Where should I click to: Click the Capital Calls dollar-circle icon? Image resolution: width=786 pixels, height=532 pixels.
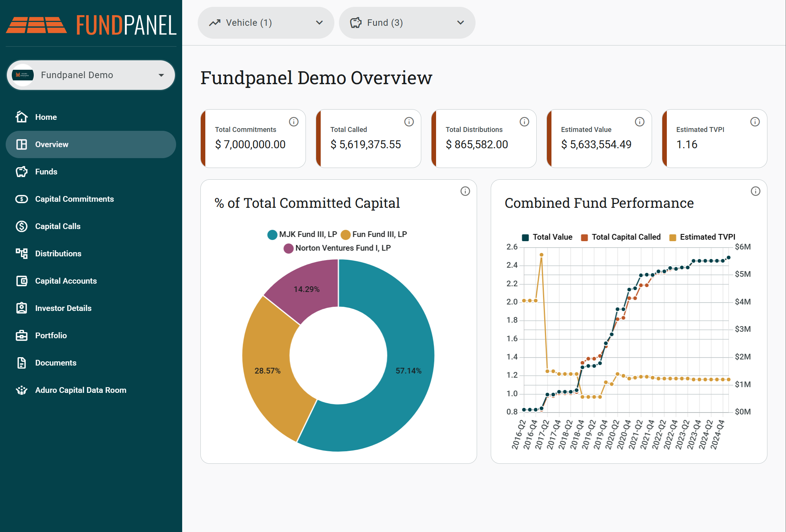(22, 226)
